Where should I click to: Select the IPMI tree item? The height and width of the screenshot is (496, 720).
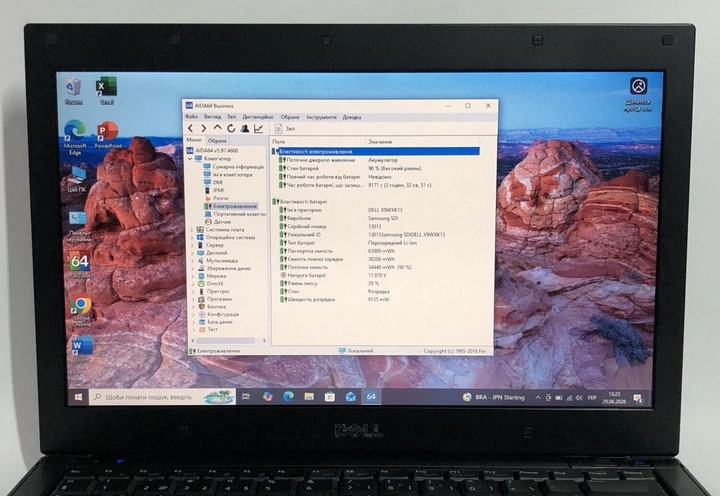pyautogui.click(x=214, y=190)
